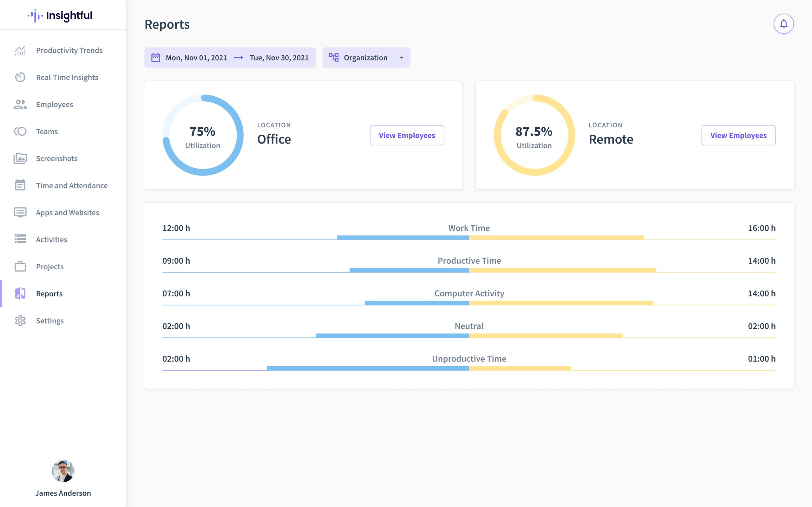The image size is (812, 507).
Task: Click the Real-Time Insights clock icon
Action: point(20,77)
